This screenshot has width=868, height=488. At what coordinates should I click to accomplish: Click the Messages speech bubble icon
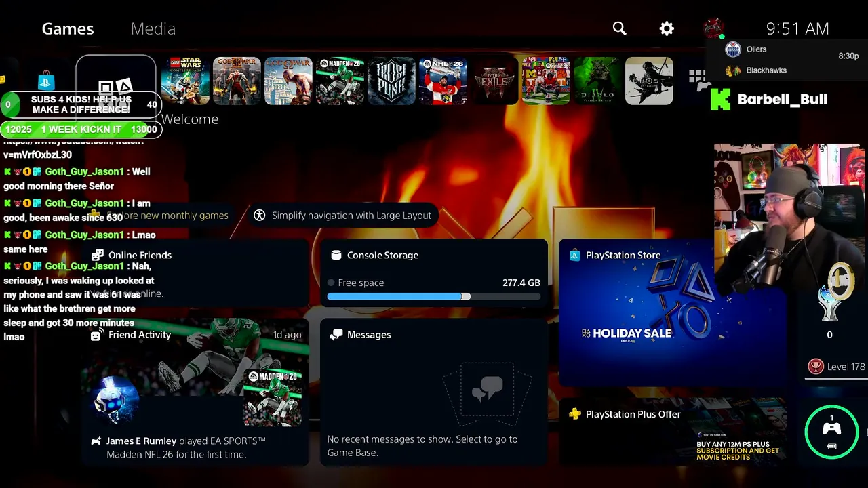click(336, 335)
